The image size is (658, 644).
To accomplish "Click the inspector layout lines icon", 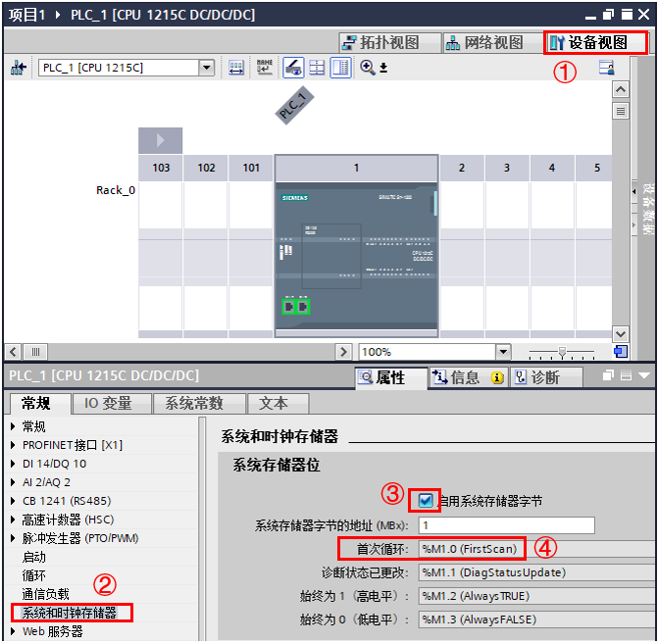I will [x=626, y=375].
